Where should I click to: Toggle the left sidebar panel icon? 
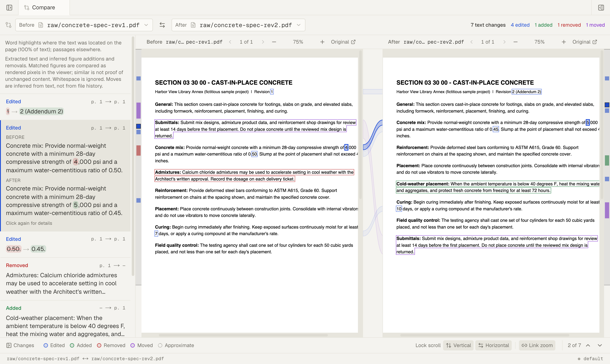(x=9, y=8)
